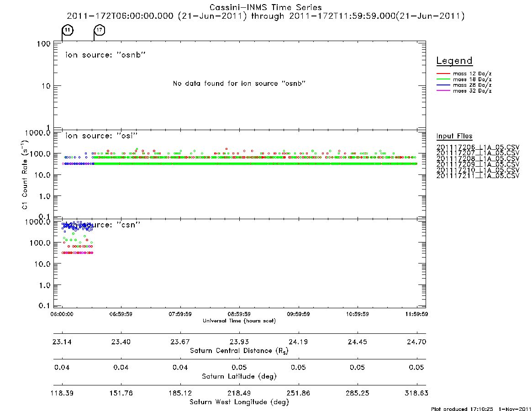Viewport: 532px width, 411px height.
Task: Click the date range subtitle text
Action: click(x=266, y=16)
